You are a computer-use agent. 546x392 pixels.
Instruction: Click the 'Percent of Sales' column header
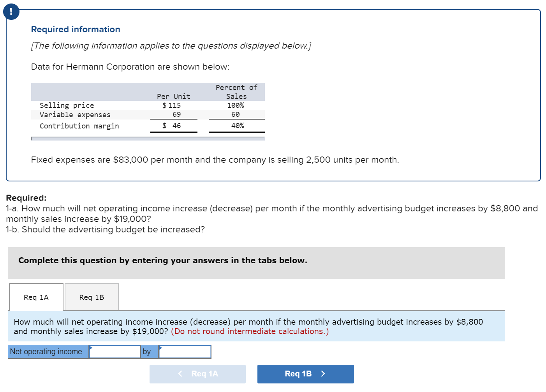coord(236,92)
